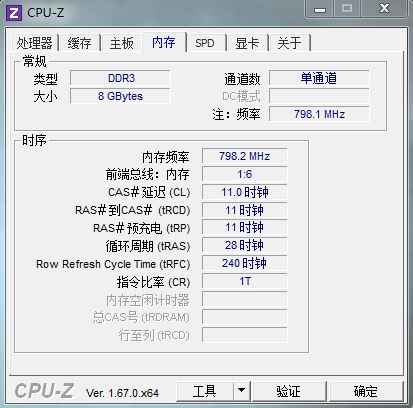Close the CPU-Z window

384,9
